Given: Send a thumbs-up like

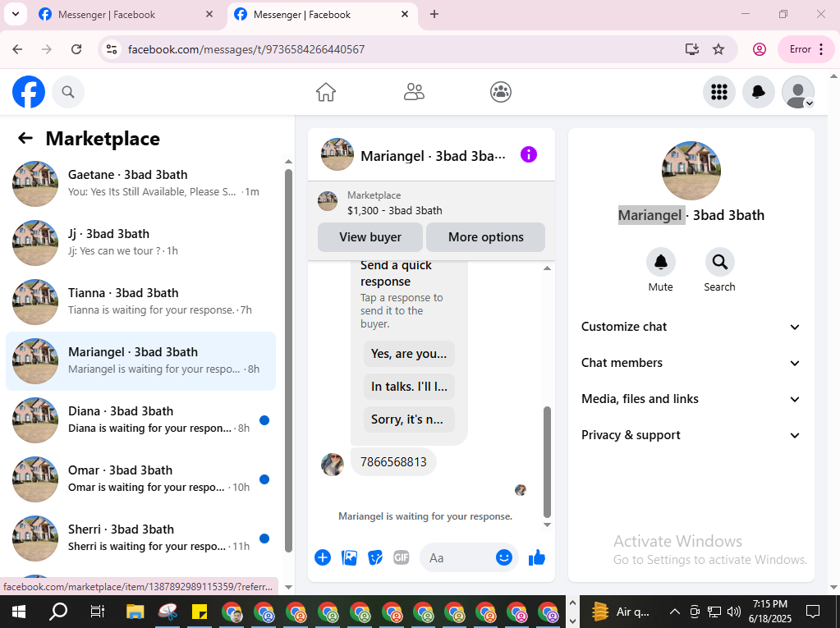Looking at the screenshot, I should [537, 558].
